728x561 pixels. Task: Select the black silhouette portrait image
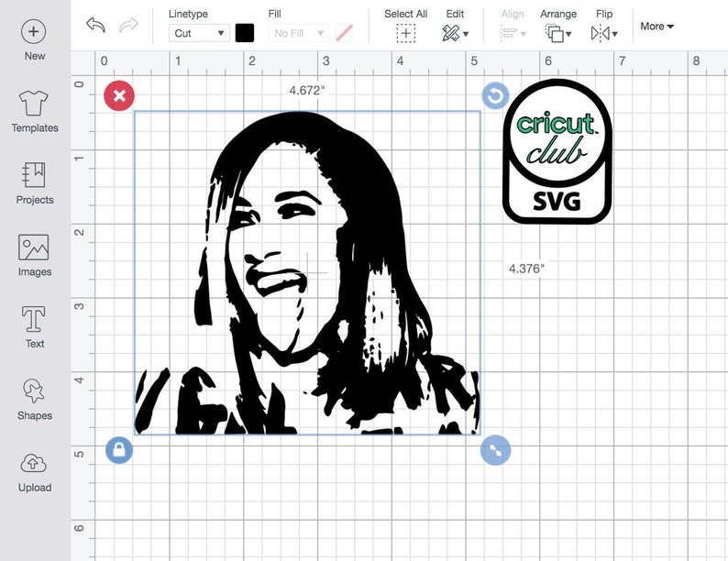click(307, 273)
